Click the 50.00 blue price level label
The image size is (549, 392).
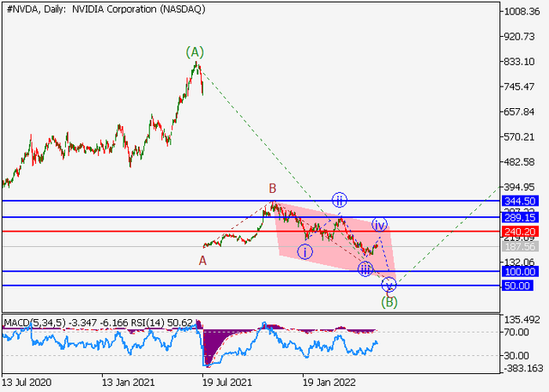pyautogui.click(x=518, y=286)
